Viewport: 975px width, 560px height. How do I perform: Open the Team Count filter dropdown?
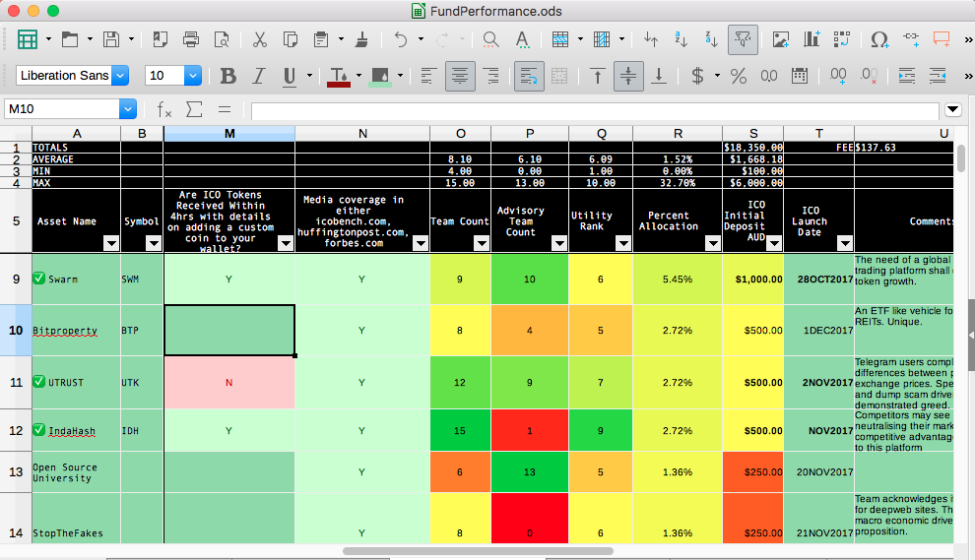[x=482, y=243]
